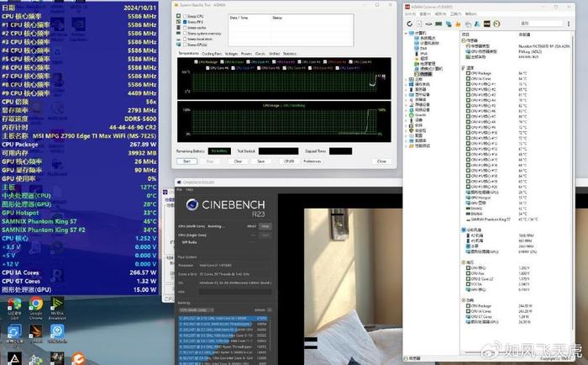
Task: Select 电源管理 in AIDA64 tree
Action: 428,64
